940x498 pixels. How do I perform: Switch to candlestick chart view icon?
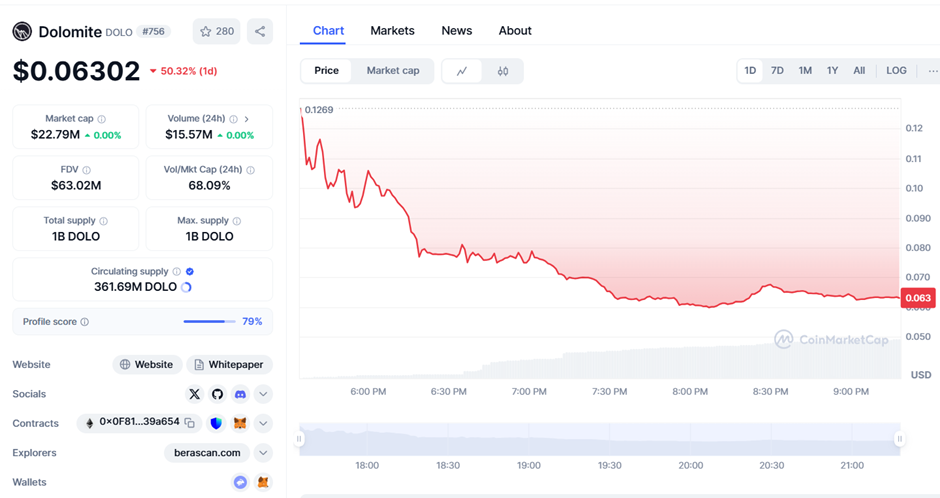pos(503,71)
